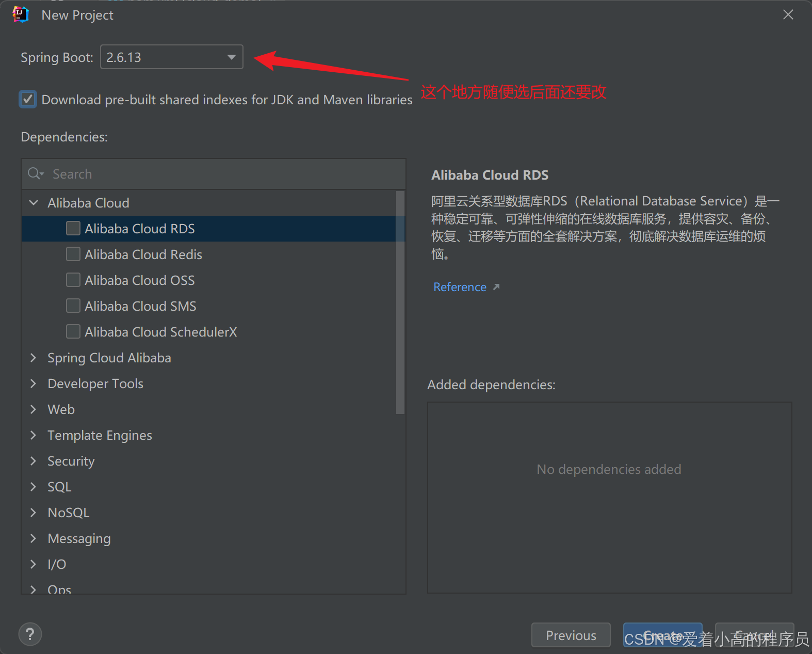The width and height of the screenshot is (812, 654).
Task: Click the IntelliJ IDEA logo icon
Action: [21, 15]
